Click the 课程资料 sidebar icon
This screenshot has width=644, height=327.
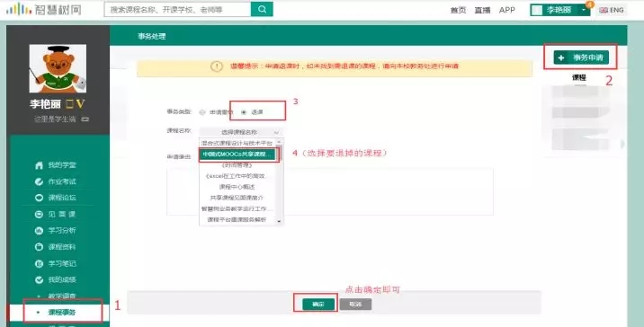click(39, 247)
